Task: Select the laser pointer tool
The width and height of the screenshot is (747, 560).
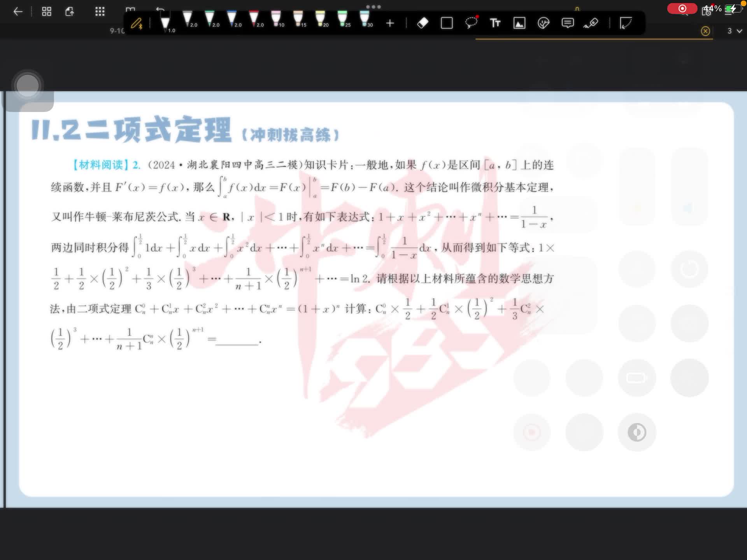Action: [591, 23]
